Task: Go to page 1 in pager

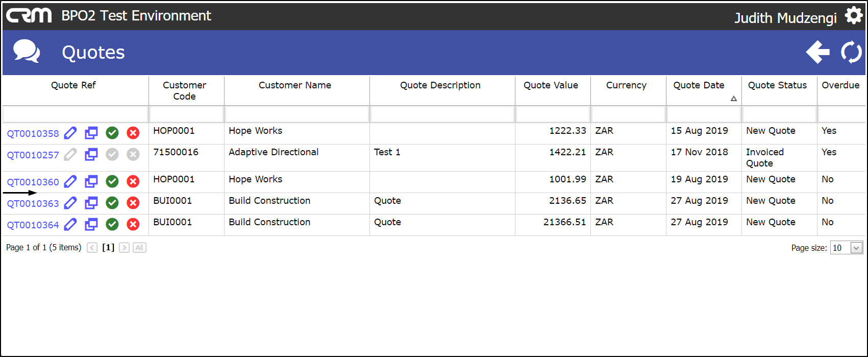Action: click(x=108, y=248)
